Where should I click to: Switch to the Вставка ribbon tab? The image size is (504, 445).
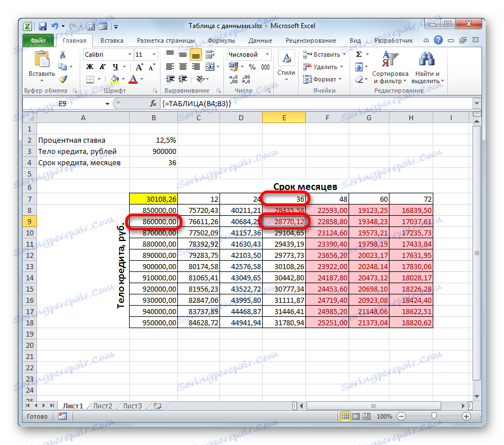[x=112, y=40]
